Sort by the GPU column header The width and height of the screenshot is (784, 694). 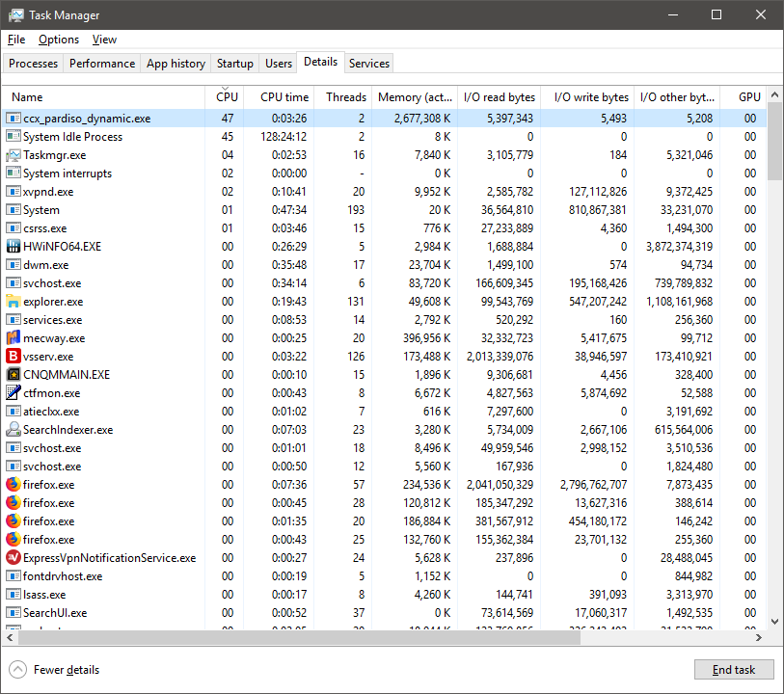point(744,97)
